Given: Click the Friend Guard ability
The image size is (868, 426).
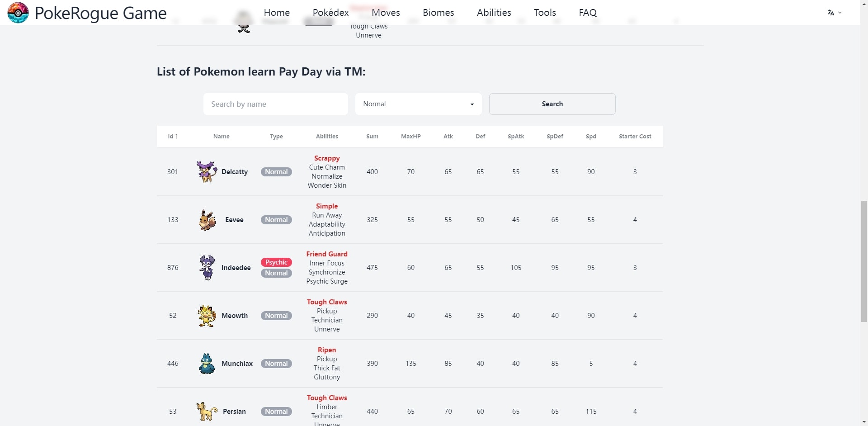Looking at the screenshot, I should point(327,254).
